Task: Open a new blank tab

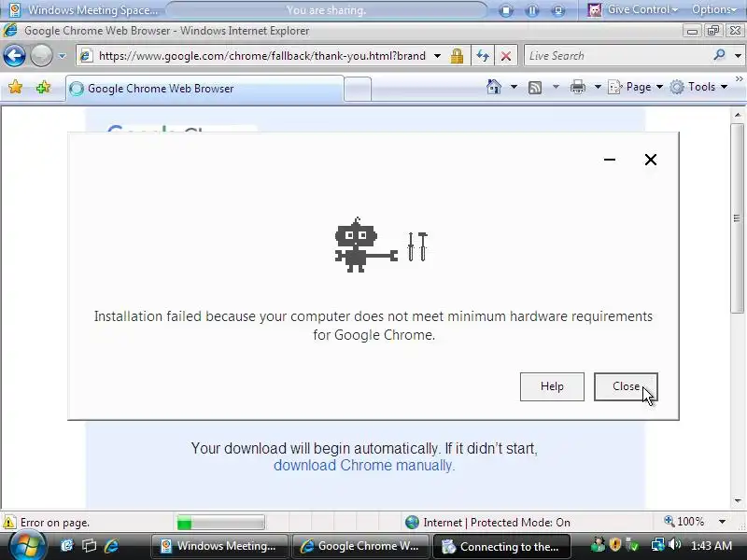Action: pos(358,89)
